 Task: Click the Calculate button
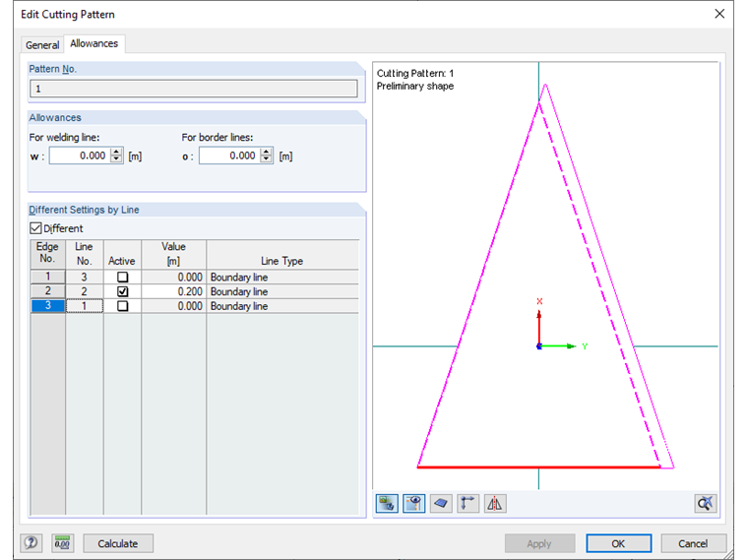(x=118, y=543)
